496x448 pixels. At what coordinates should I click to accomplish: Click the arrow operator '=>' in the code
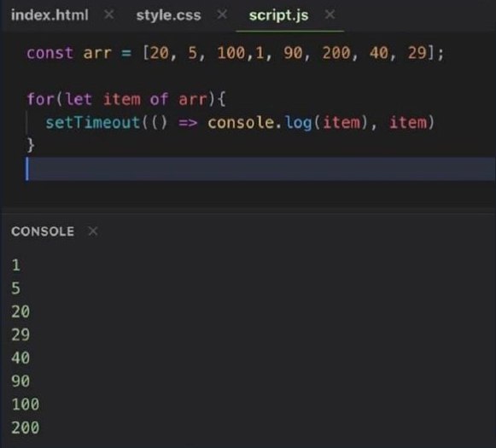(x=188, y=123)
